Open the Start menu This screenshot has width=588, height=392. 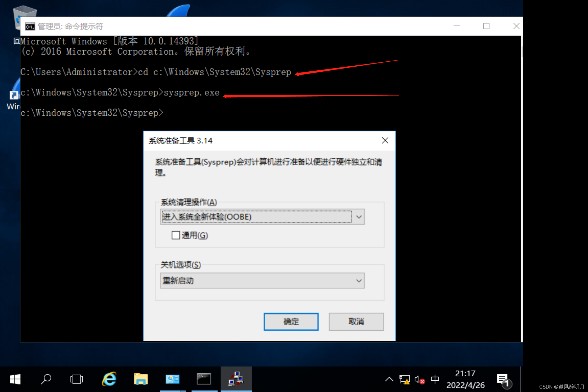[15, 379]
